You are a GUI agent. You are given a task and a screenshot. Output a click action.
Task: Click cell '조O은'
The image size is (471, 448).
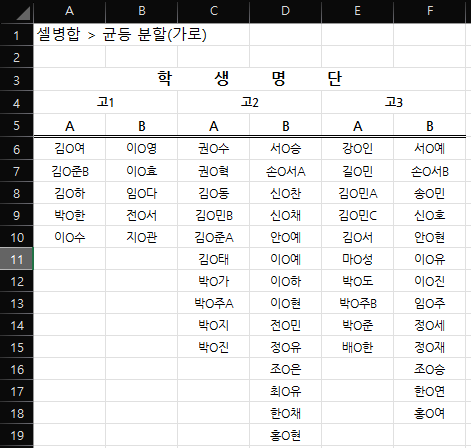click(x=286, y=369)
